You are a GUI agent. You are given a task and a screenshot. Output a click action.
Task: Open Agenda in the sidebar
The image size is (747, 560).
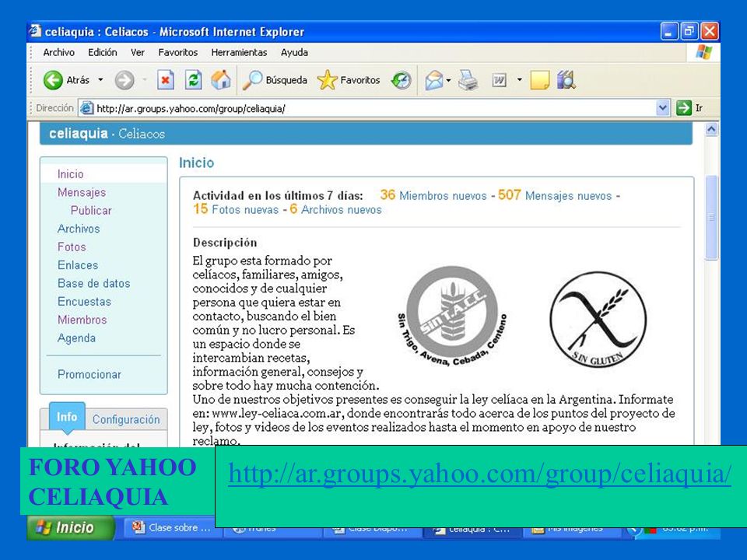(76, 338)
